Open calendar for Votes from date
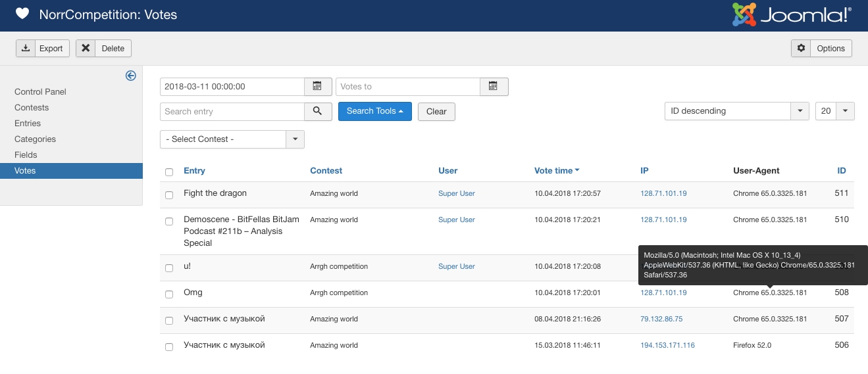The width and height of the screenshot is (868, 374). tap(317, 86)
